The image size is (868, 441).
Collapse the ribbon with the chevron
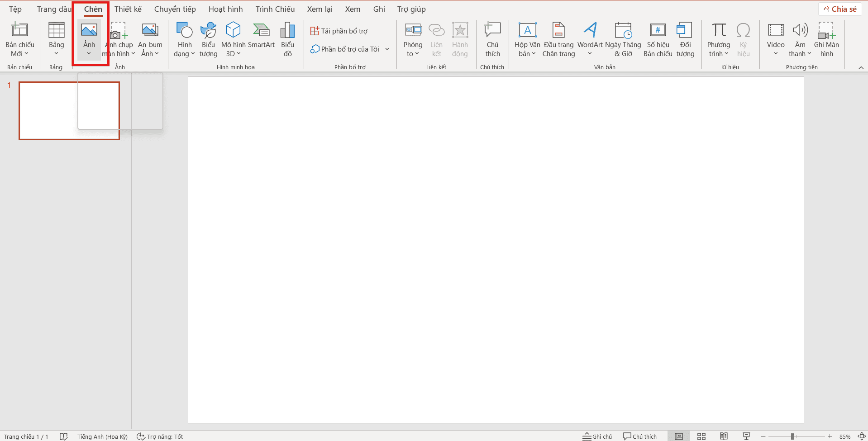(861, 68)
